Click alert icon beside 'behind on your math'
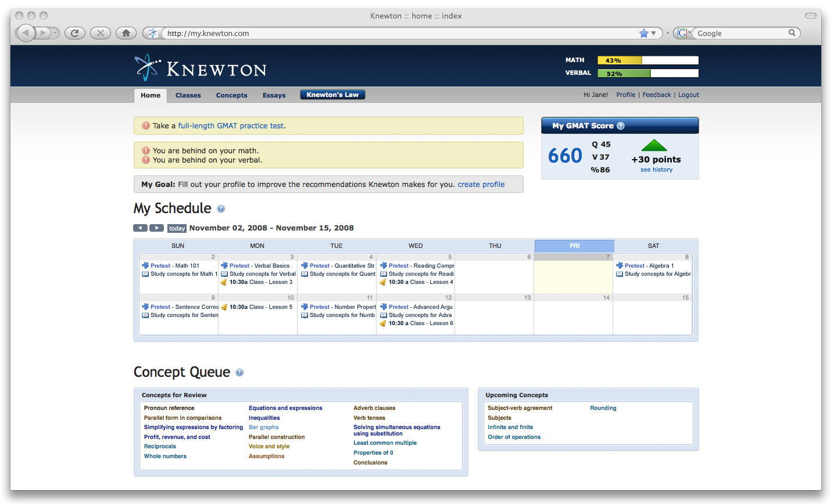Screen dimensions: 834x504 click(146, 150)
